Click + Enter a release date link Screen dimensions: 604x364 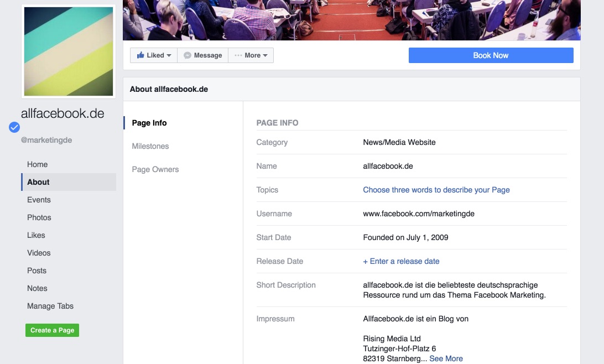click(x=401, y=261)
